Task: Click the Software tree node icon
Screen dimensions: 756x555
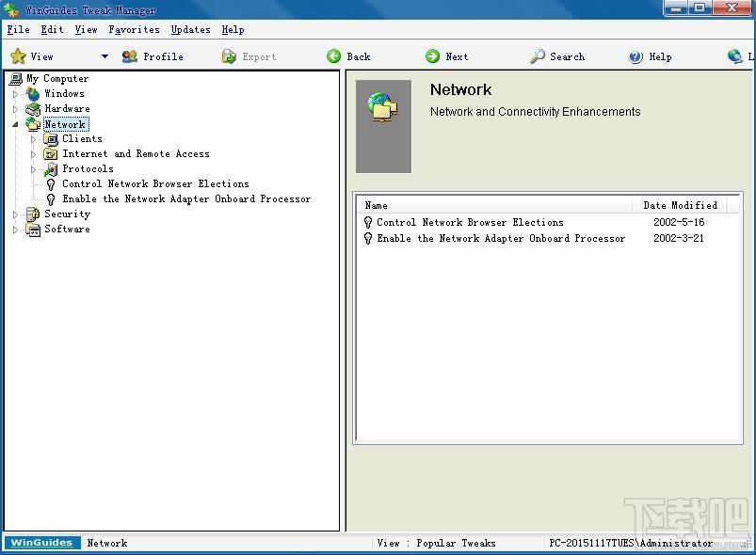Action: point(33,230)
